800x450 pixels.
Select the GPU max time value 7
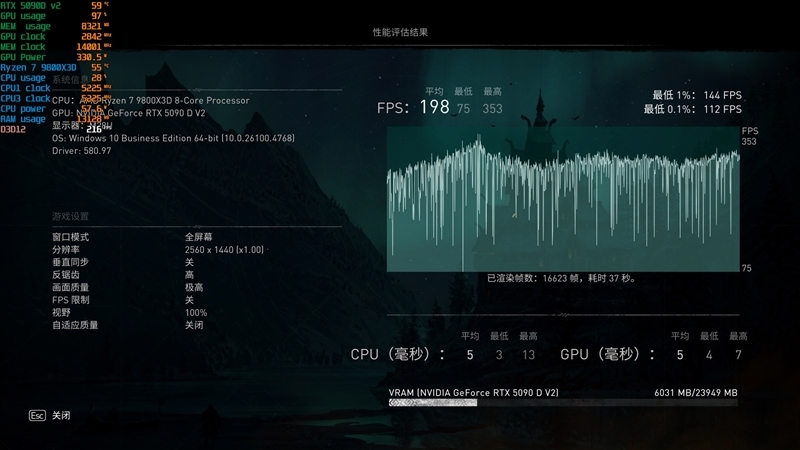click(738, 355)
